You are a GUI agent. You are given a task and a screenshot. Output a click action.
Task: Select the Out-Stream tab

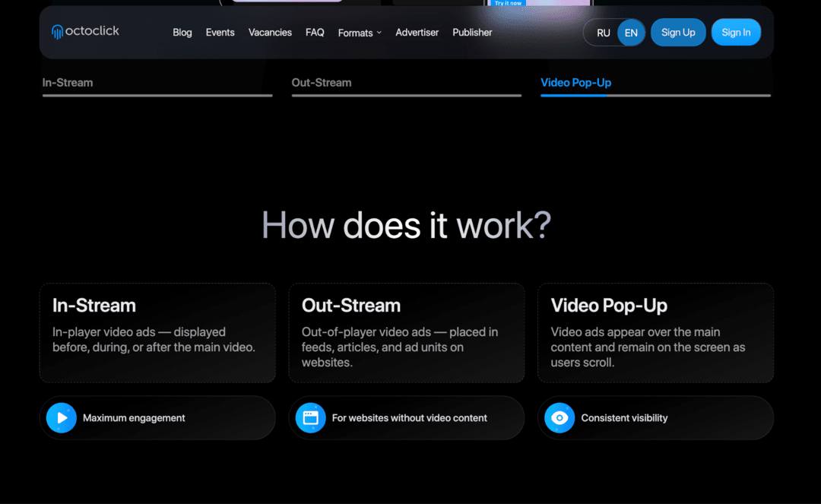pyautogui.click(x=406, y=86)
